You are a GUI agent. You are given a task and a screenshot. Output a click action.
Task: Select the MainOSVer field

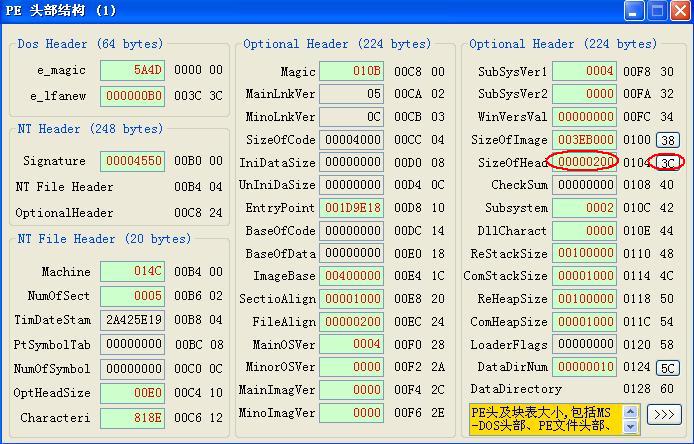tap(351, 344)
